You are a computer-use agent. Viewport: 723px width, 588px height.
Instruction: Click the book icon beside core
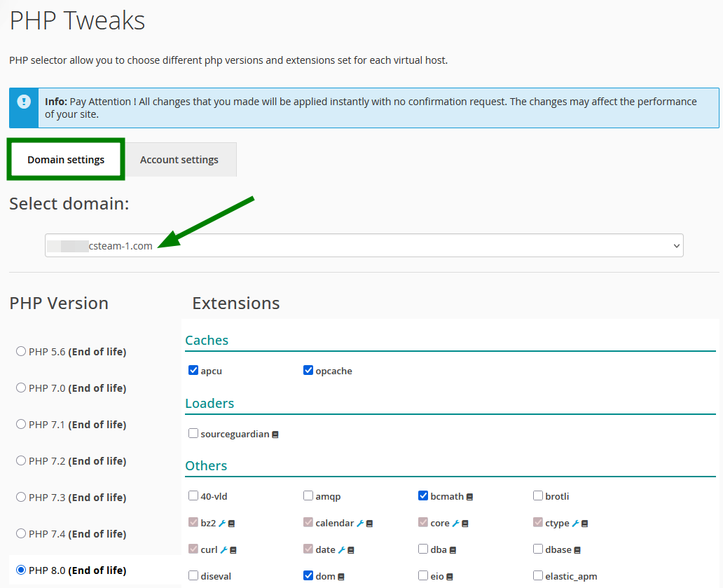point(465,524)
